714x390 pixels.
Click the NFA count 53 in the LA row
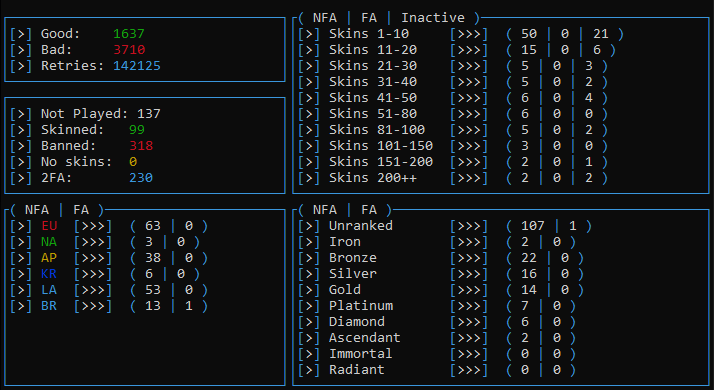coord(153,290)
